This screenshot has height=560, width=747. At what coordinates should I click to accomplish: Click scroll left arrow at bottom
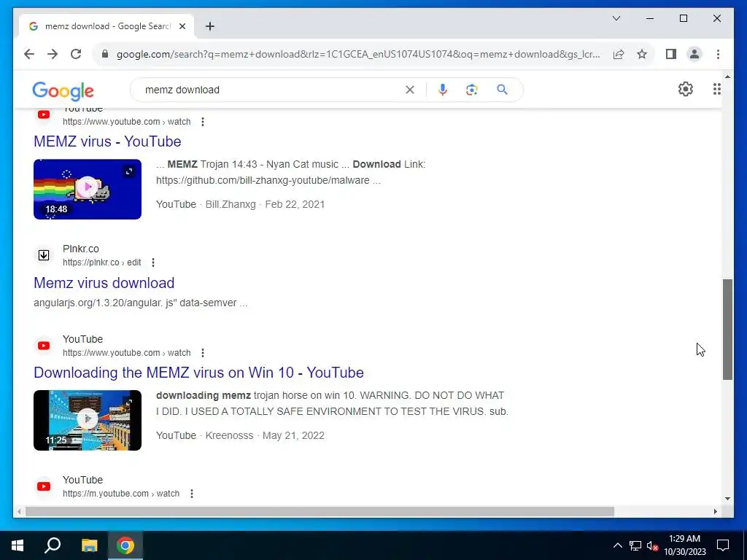pyautogui.click(x=19, y=512)
